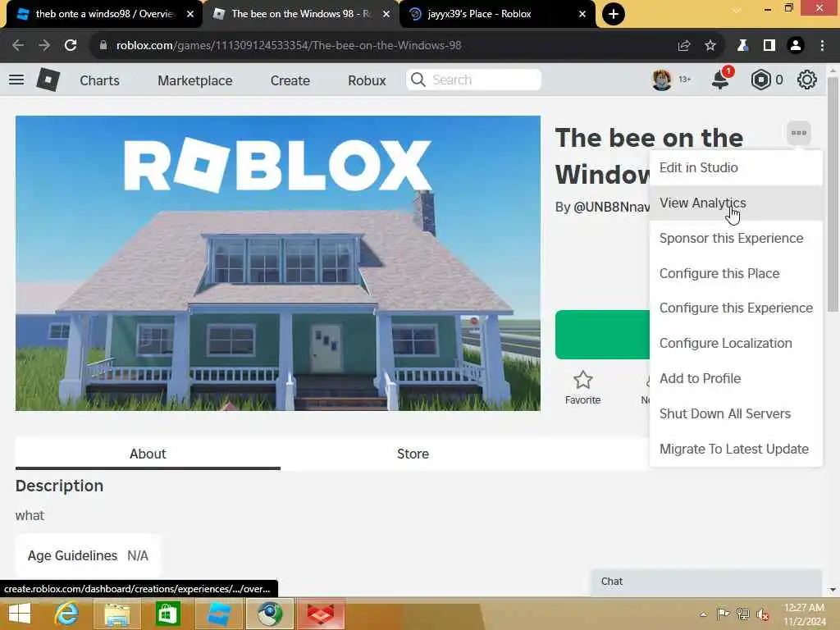Viewport: 840px width, 630px height.
Task: Switch to the About tab
Action: [x=148, y=454]
